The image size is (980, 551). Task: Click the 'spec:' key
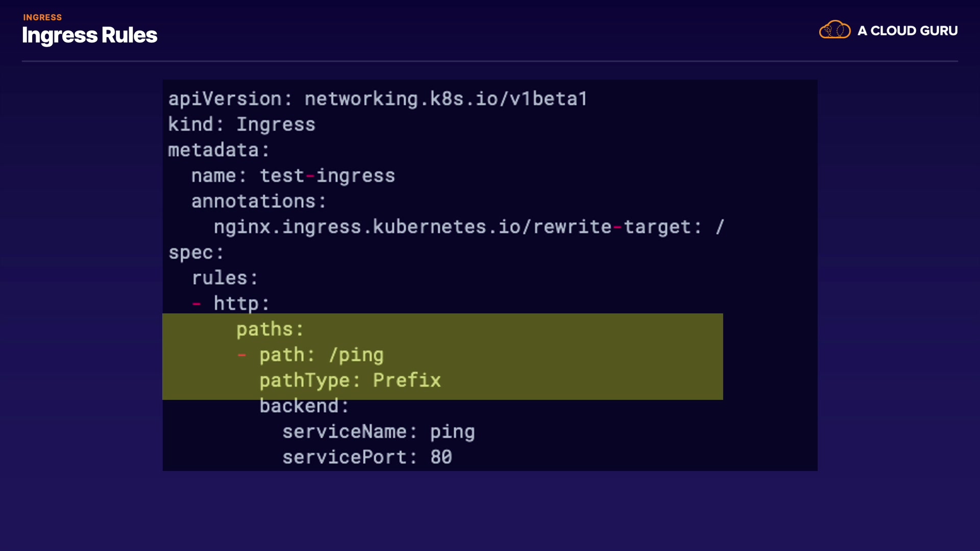point(196,253)
